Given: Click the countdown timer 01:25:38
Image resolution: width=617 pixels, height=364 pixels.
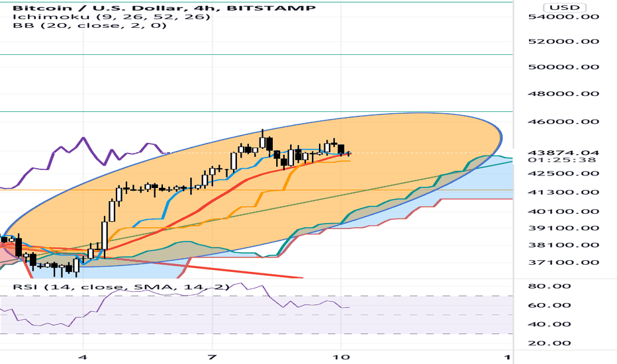Looking at the screenshot, I should coord(562,159).
